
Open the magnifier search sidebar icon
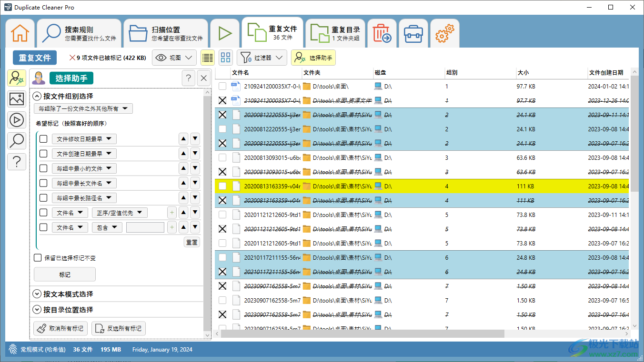pyautogui.click(x=17, y=141)
